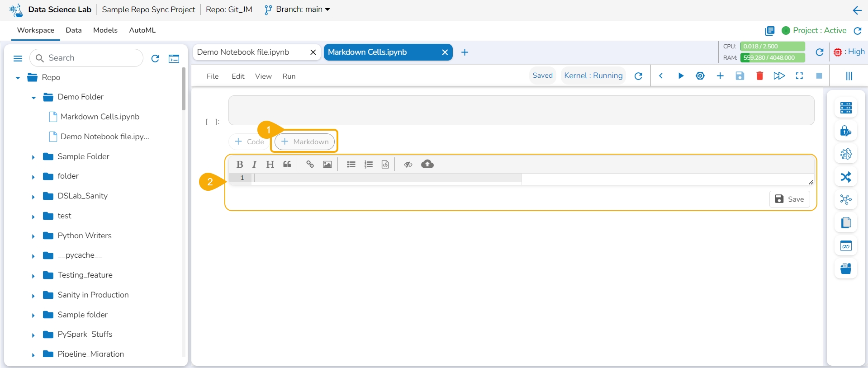Image resolution: width=868 pixels, height=368 pixels.
Task: Click the upload cloud icon in markdown toolbar
Action: (x=427, y=164)
